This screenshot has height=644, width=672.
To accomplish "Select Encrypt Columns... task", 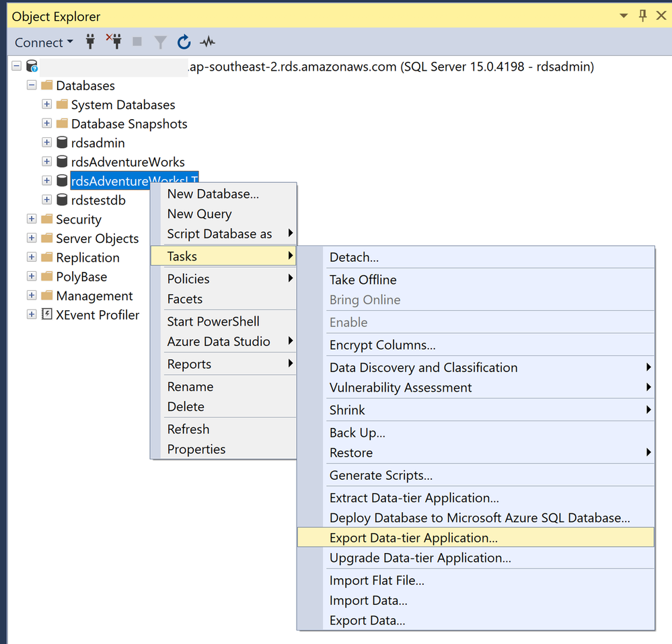I will click(x=476, y=345).
